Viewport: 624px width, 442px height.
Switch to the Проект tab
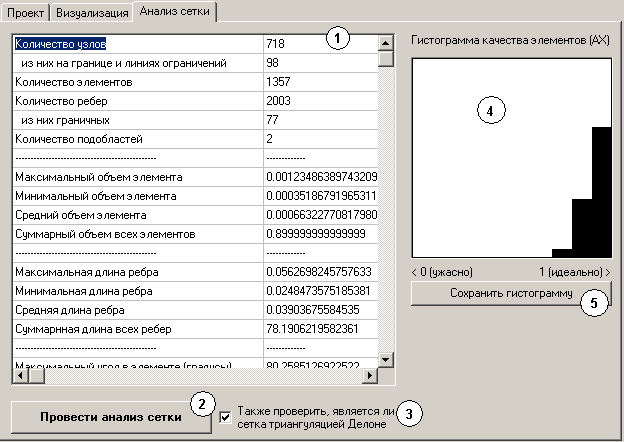pyautogui.click(x=25, y=13)
